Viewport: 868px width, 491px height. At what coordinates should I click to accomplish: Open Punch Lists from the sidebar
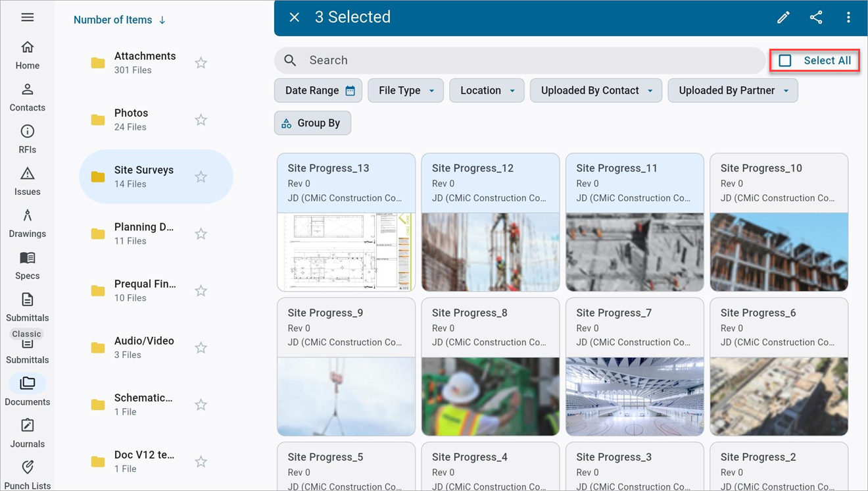tap(28, 475)
